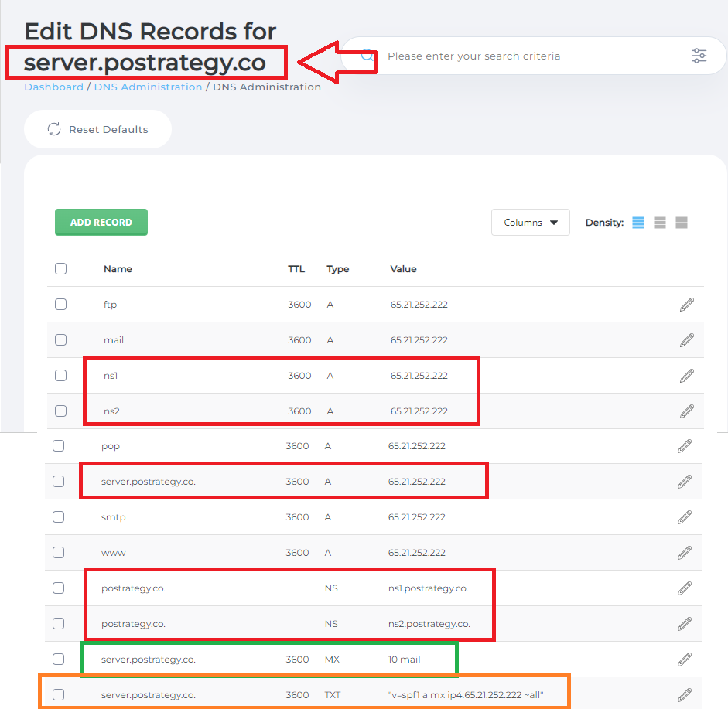Open the search filter options icon
Screen dimensions: 728x709
click(x=699, y=56)
